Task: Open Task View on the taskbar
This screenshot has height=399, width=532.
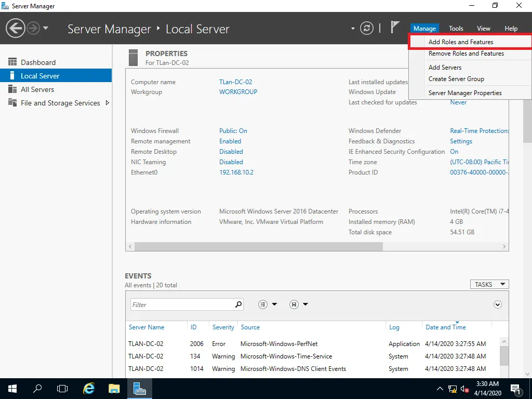Action: [62, 389]
